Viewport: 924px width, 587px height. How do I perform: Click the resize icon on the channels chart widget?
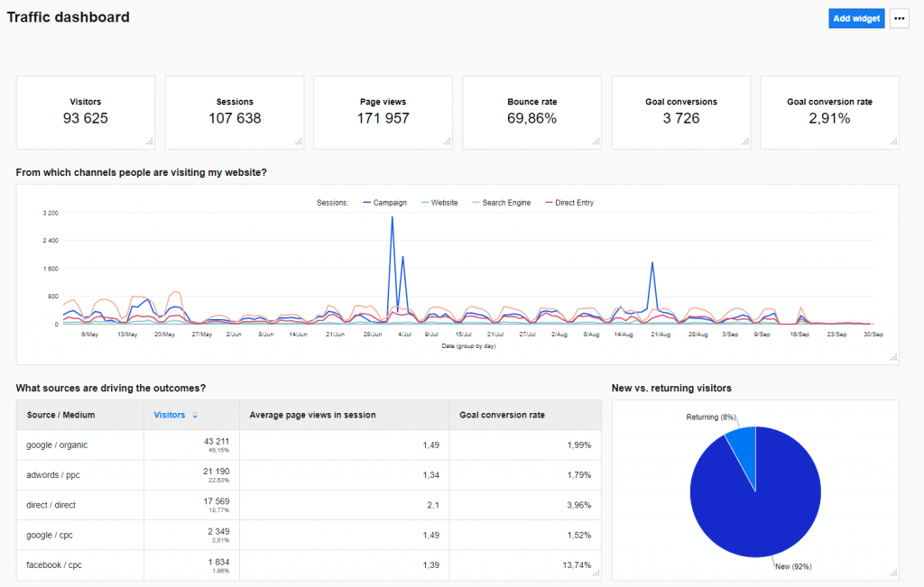click(x=893, y=357)
